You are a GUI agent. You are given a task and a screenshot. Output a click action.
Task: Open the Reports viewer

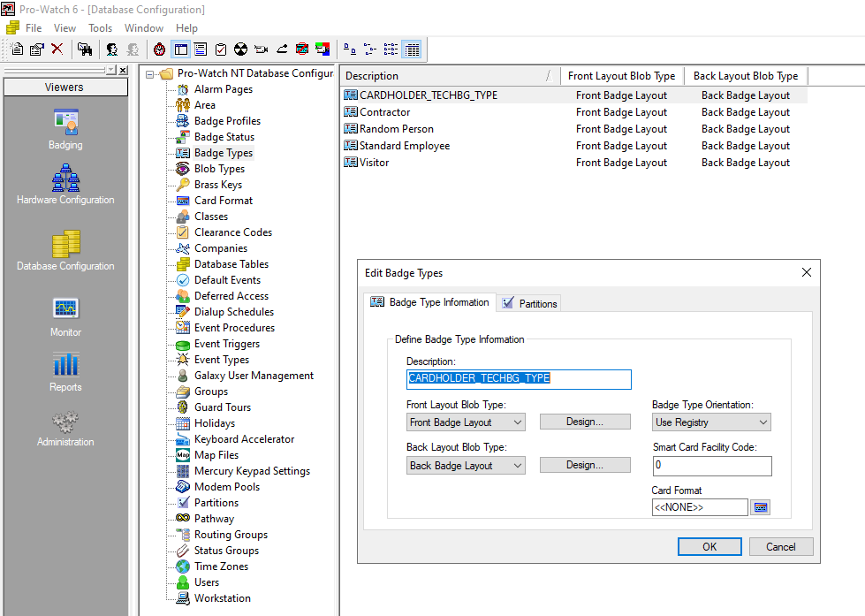pos(65,370)
